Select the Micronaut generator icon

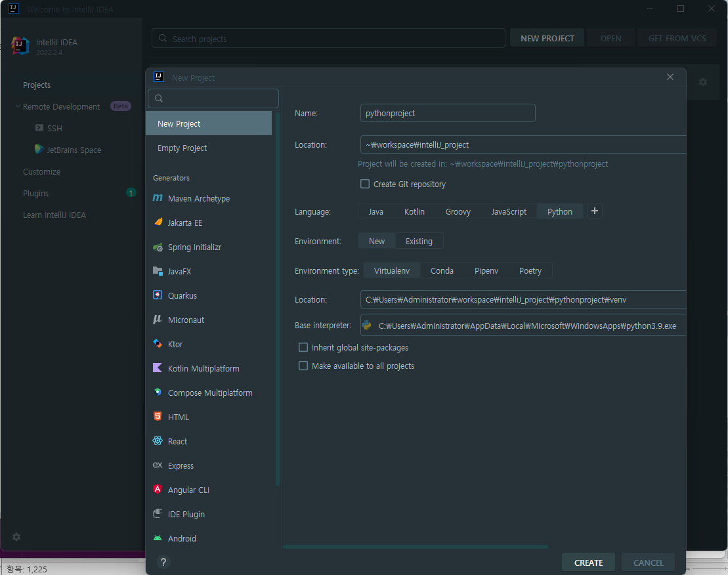158,319
